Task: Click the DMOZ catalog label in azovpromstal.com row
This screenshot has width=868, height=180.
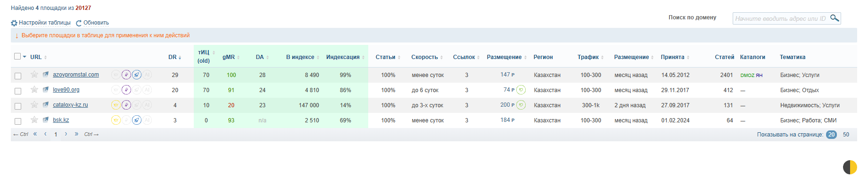Action: pyautogui.click(x=747, y=75)
